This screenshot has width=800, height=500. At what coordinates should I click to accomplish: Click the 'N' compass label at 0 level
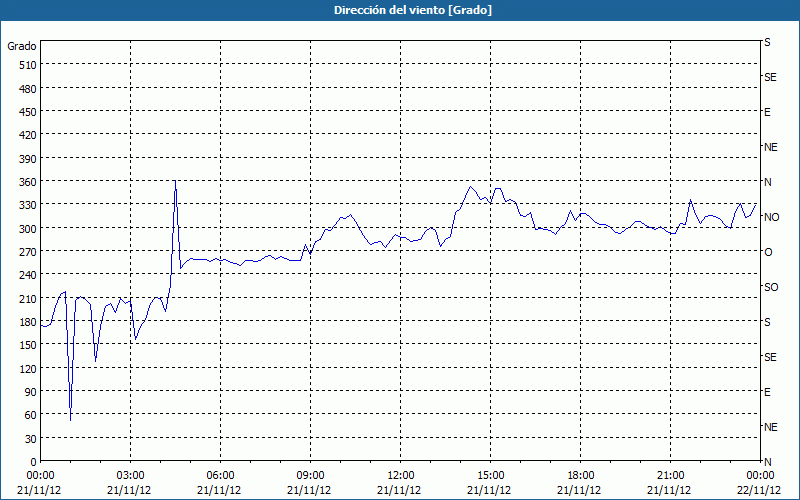[x=768, y=462]
